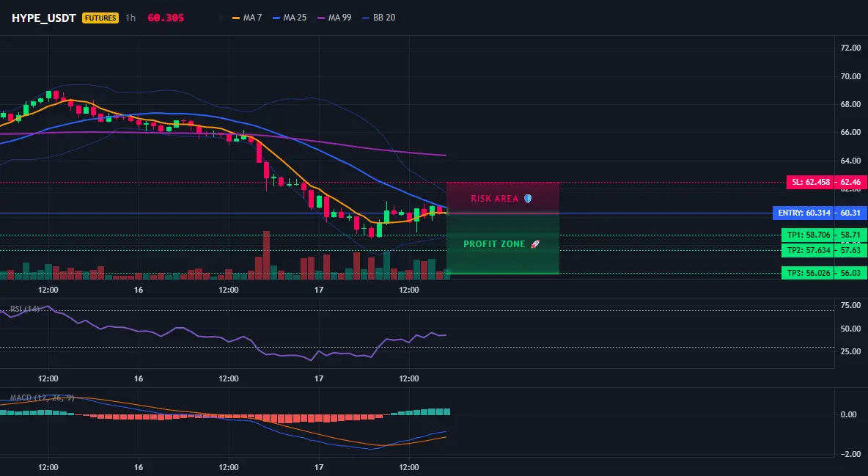The width and height of the screenshot is (868, 476).
Task: Select the green TP1: 58.706 tag
Action: 808,235
